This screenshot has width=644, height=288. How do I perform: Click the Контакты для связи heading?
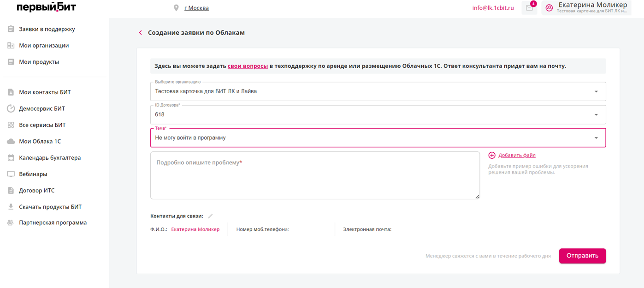point(177,216)
